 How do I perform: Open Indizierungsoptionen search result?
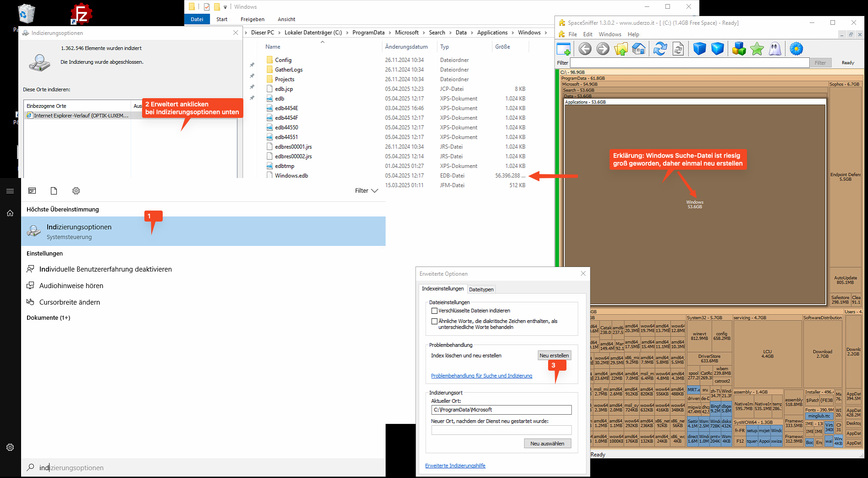[x=203, y=231]
